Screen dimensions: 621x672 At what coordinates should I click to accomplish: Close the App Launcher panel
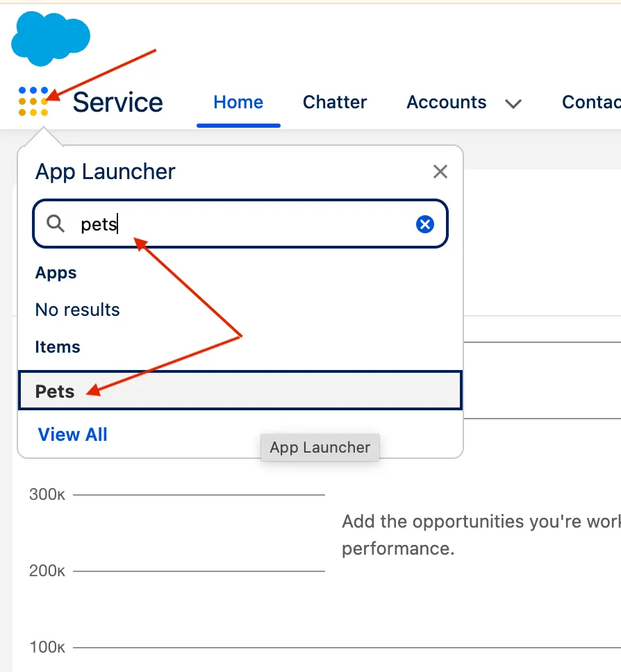point(440,171)
